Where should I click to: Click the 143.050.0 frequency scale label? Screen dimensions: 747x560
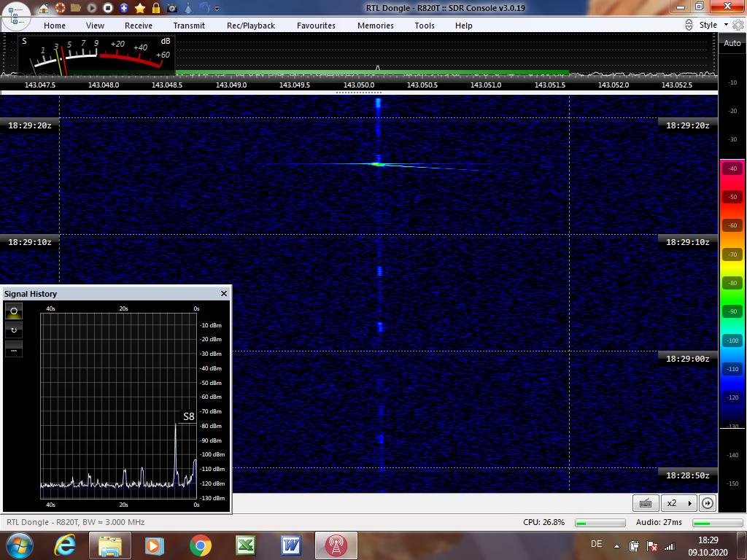click(x=359, y=85)
